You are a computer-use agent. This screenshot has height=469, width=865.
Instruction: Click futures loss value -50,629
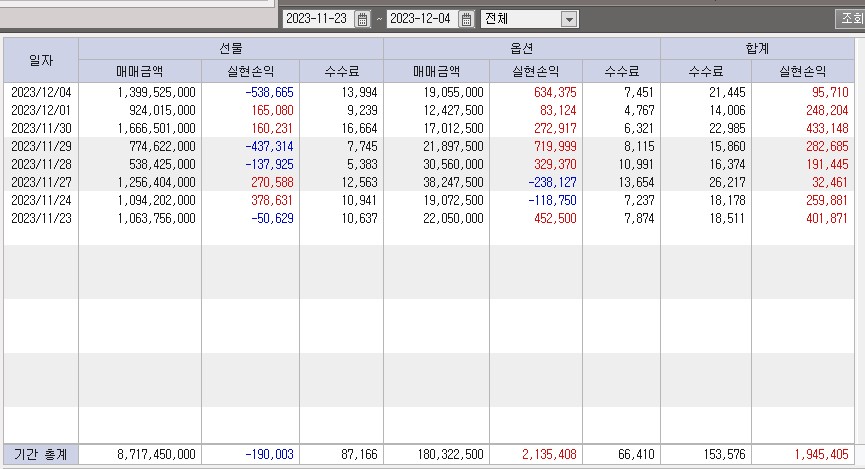click(273, 218)
